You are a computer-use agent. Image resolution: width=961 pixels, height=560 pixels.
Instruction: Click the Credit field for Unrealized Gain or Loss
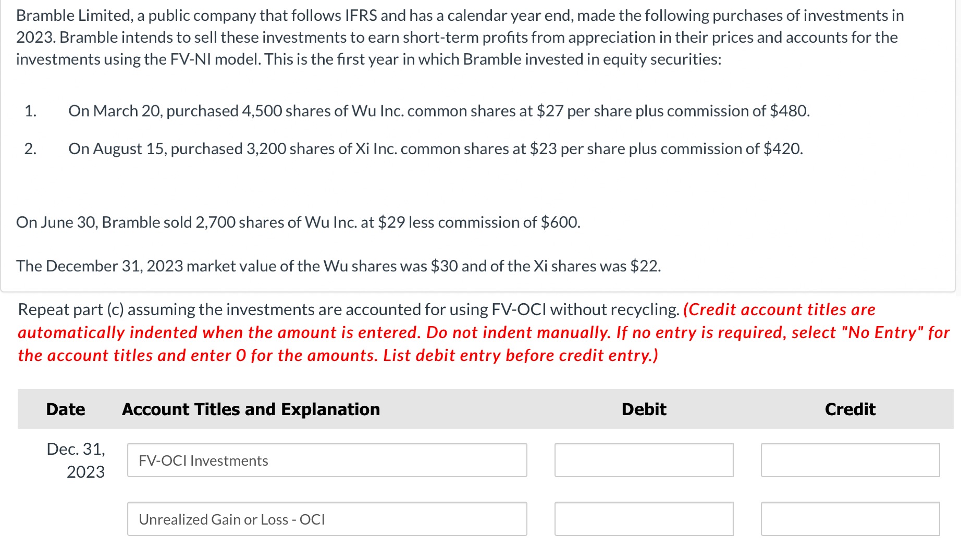(850, 519)
